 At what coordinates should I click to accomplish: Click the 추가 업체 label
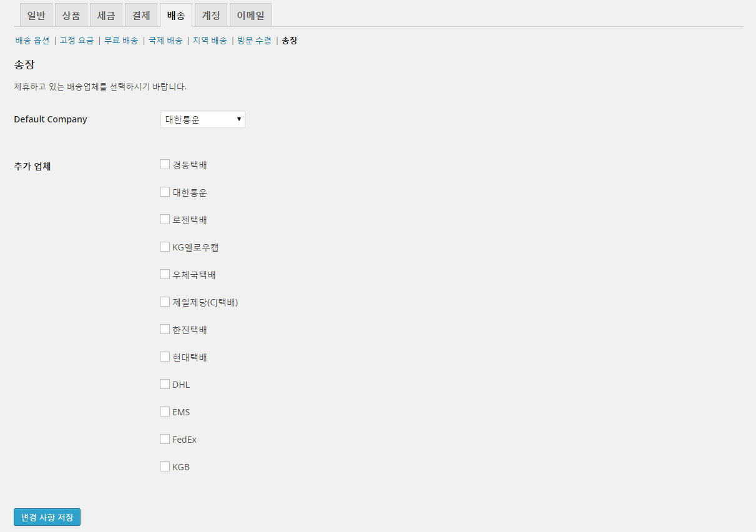pyautogui.click(x=32, y=167)
